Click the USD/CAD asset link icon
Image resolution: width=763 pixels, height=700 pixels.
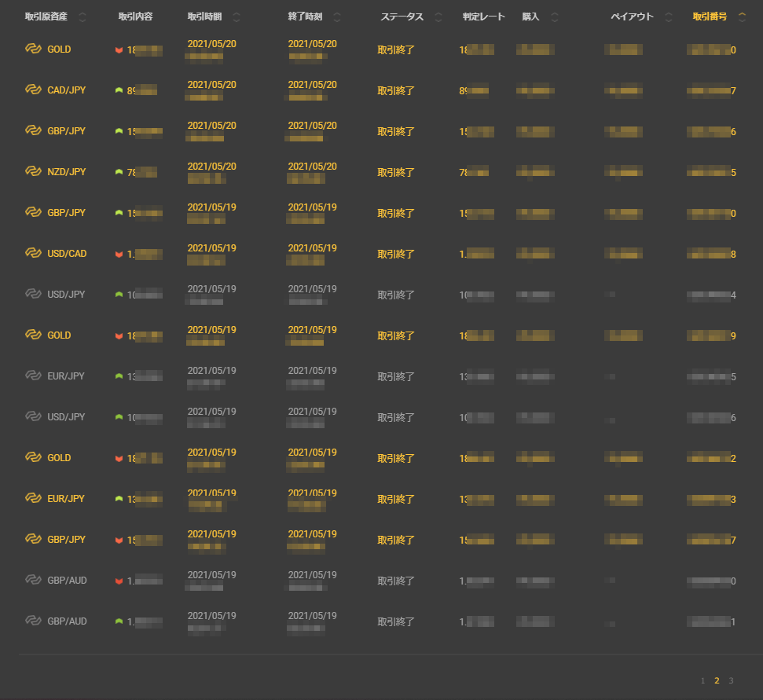coord(33,254)
